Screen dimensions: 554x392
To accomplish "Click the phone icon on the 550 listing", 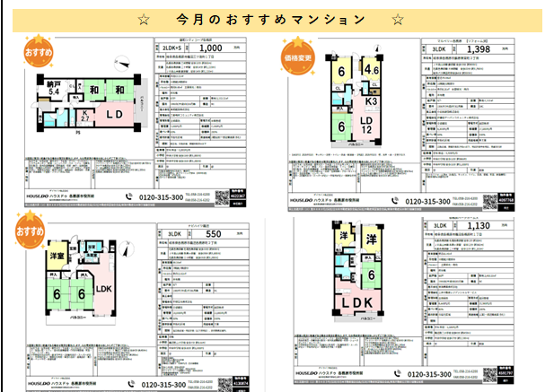I will 131,384.
